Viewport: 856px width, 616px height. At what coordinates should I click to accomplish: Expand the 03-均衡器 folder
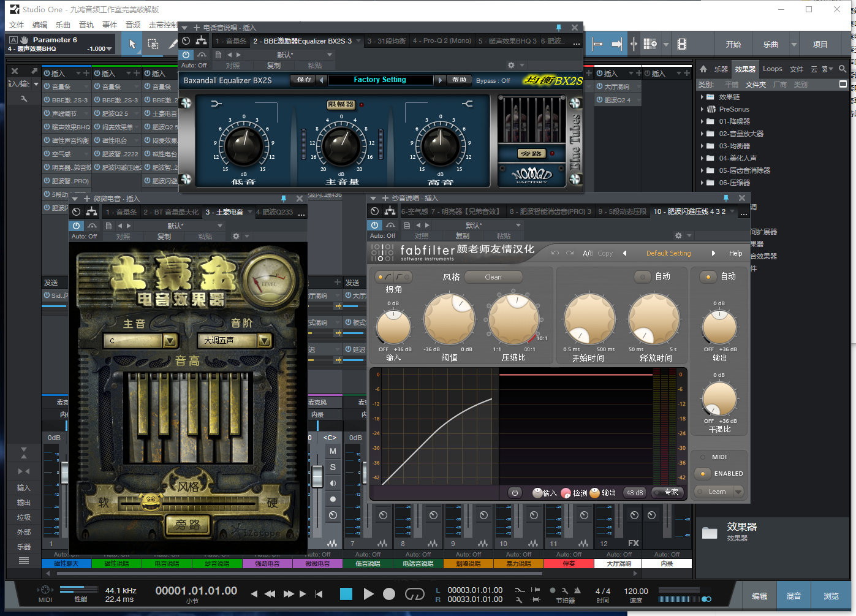[702, 146]
